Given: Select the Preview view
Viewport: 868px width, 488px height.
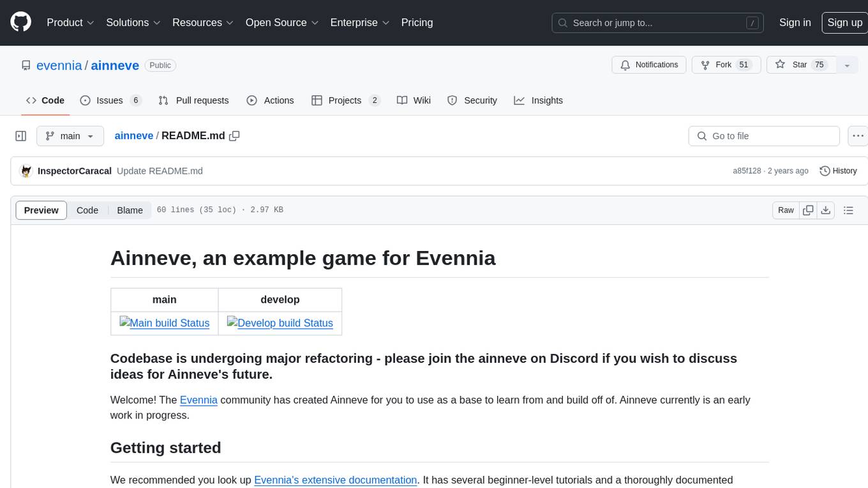Looking at the screenshot, I should coord(41,210).
